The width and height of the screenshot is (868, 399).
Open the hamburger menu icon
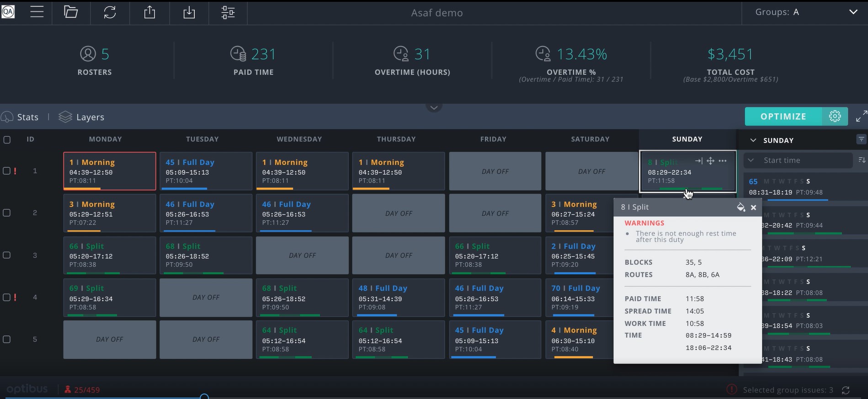pyautogui.click(x=37, y=12)
